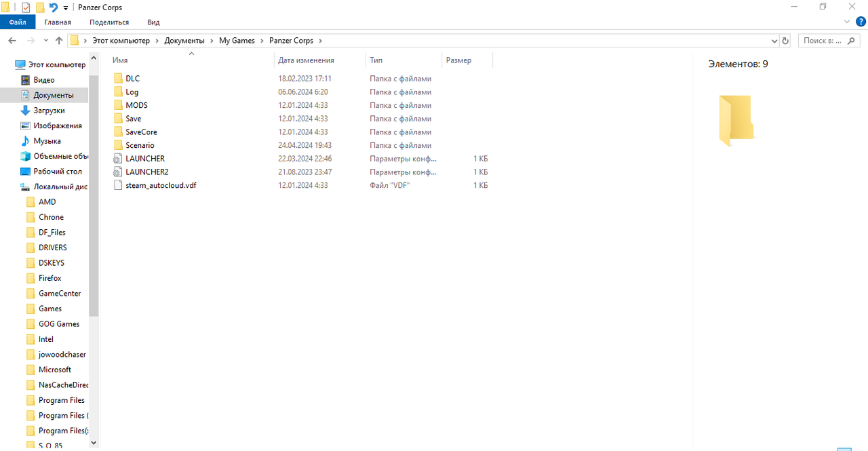Open the blue Help question mark
The width and height of the screenshot is (868, 451).
tap(861, 22)
